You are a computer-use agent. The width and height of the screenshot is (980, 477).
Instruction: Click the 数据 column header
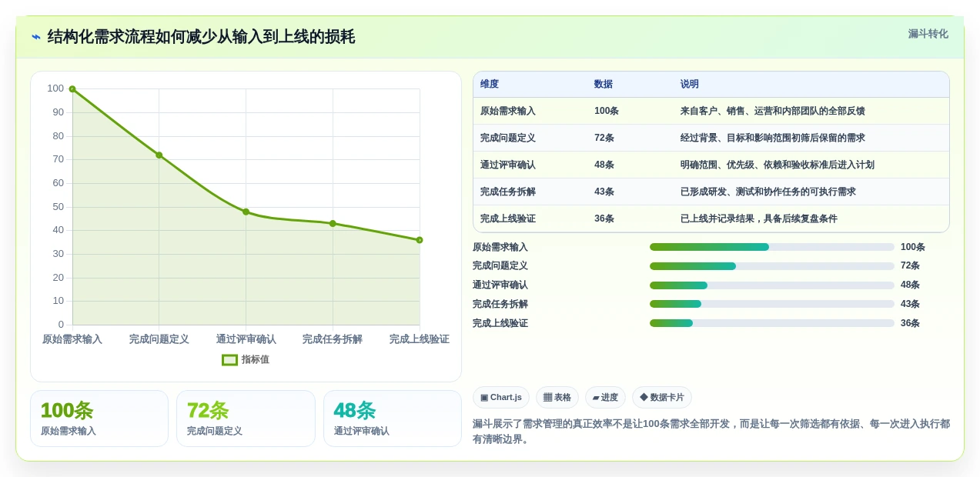click(604, 84)
